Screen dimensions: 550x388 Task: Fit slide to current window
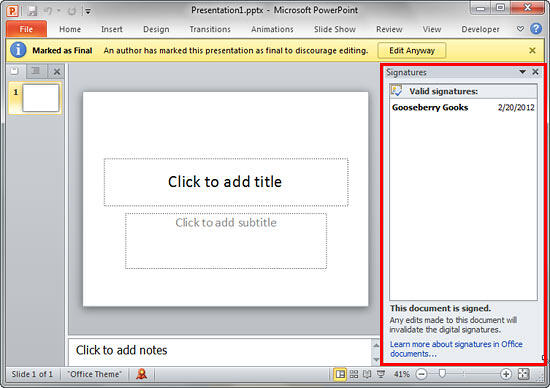pyautogui.click(x=523, y=374)
